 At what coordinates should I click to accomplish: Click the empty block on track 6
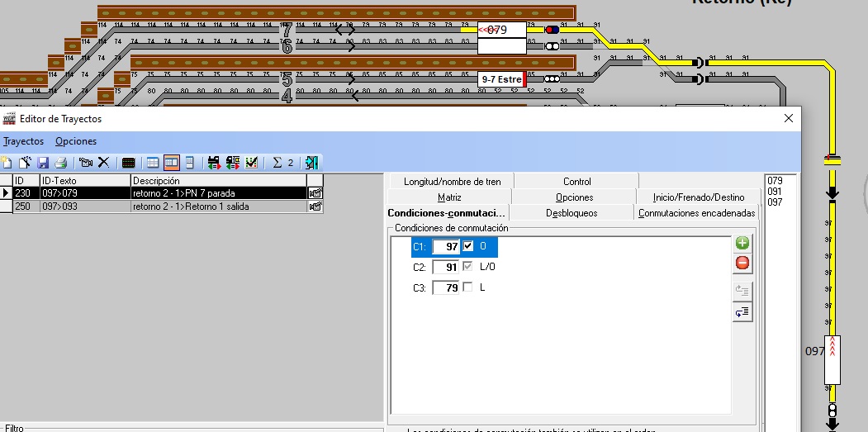pyautogui.click(x=502, y=46)
